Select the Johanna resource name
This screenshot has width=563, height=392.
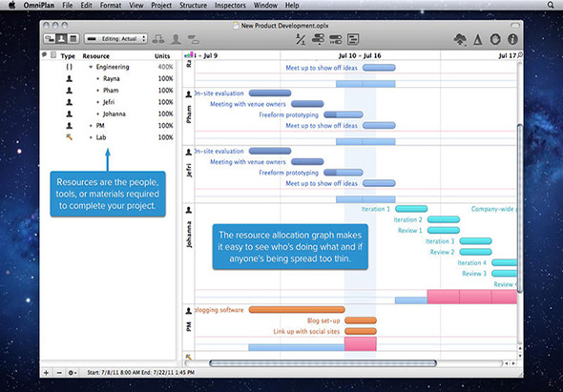click(115, 114)
